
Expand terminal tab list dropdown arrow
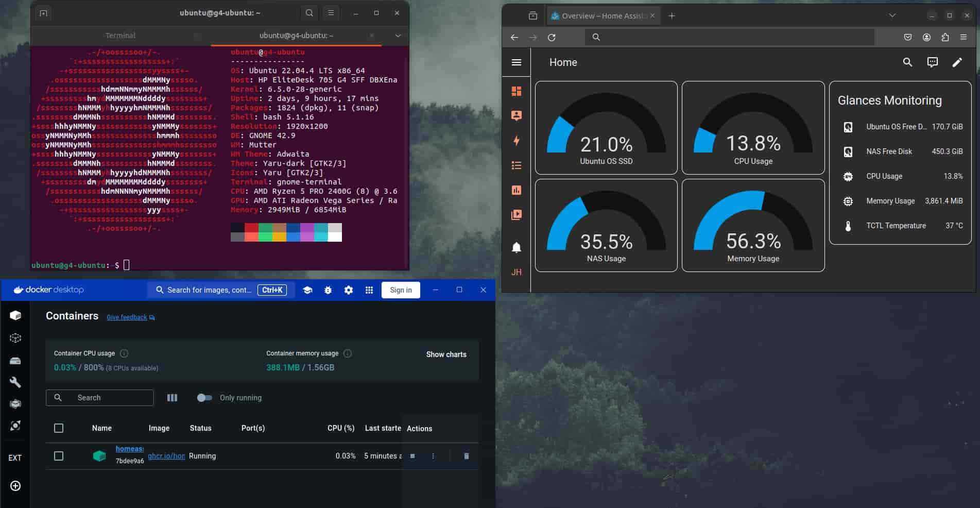point(398,36)
